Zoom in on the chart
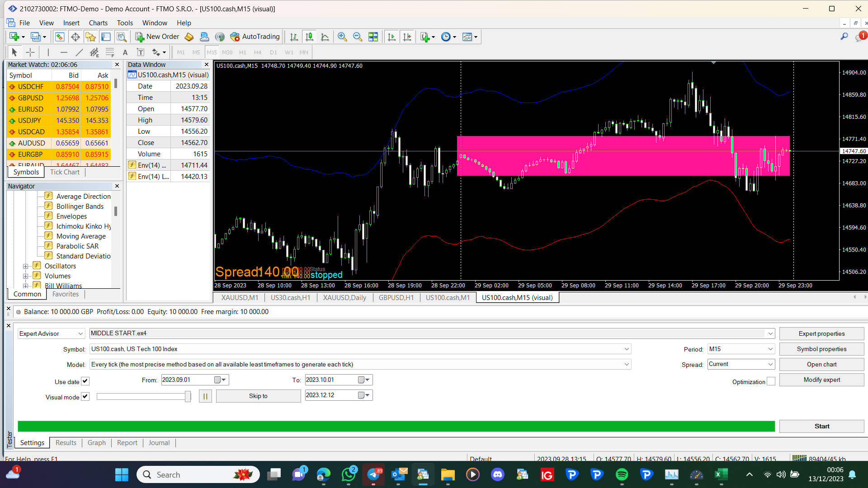Screen dimensions: 868x488 pos(342,37)
